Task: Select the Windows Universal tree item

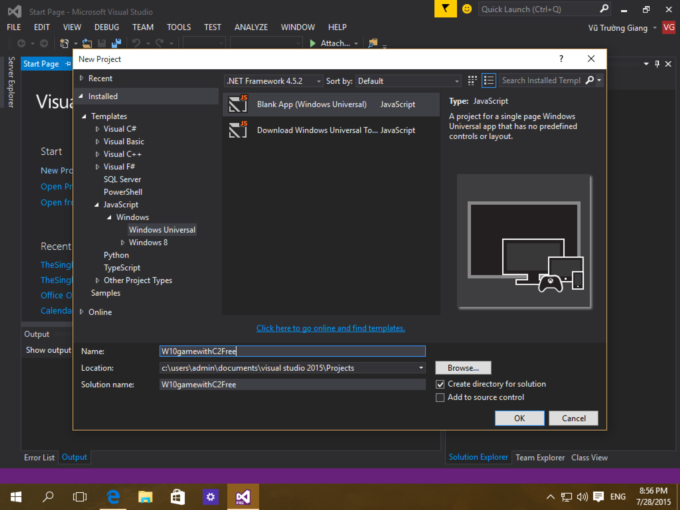Action: point(162,230)
